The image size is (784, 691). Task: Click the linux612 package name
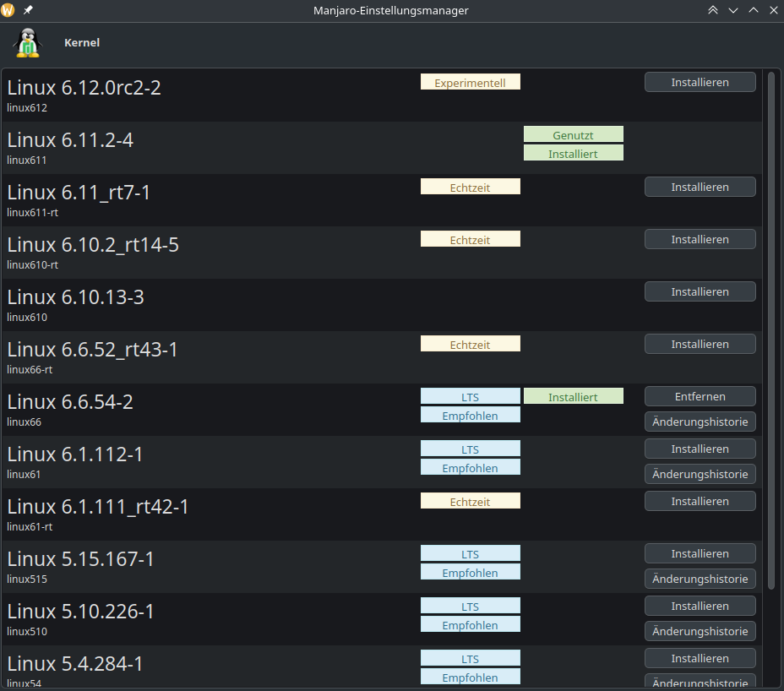(27, 107)
